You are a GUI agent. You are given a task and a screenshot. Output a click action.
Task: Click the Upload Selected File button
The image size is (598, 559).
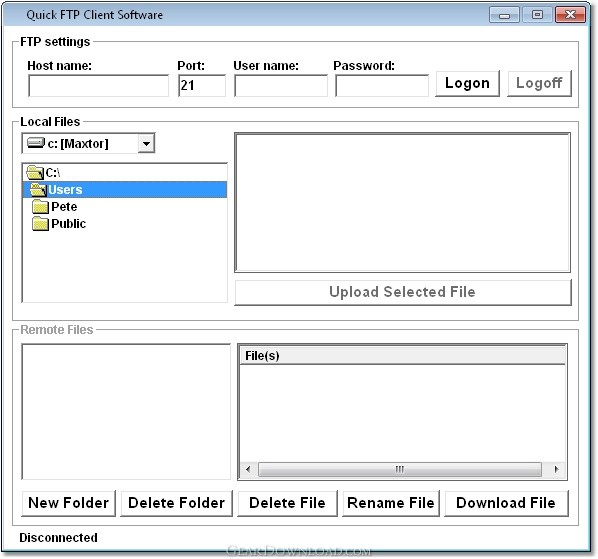(403, 292)
